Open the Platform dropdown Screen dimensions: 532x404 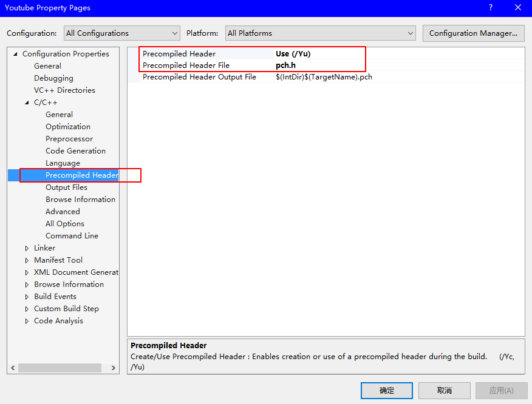pyautogui.click(x=320, y=33)
